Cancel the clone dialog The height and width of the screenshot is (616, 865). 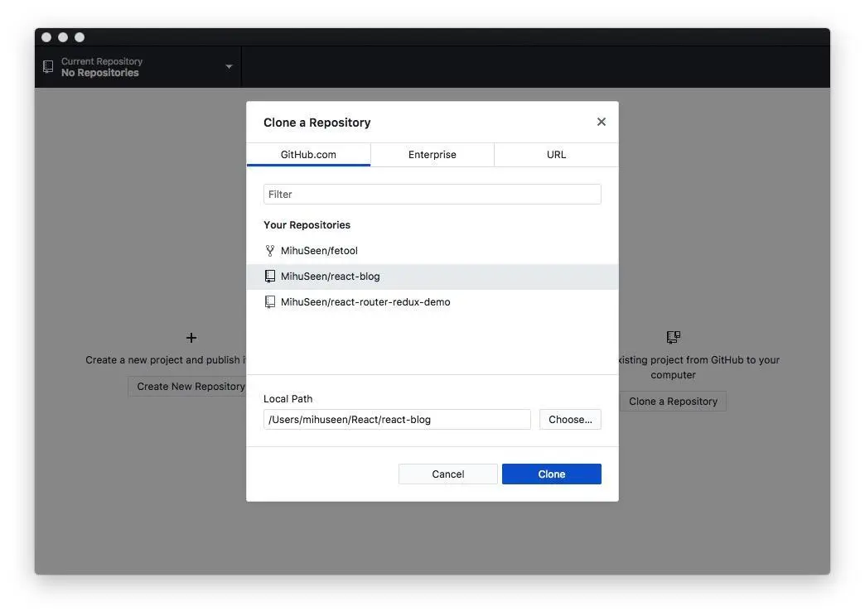[x=448, y=474]
